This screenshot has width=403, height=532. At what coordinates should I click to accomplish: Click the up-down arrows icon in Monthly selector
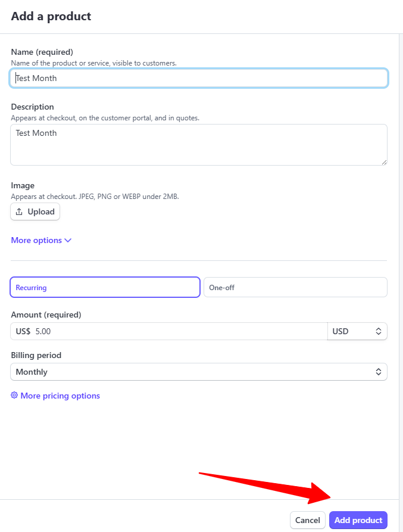[x=377, y=372]
